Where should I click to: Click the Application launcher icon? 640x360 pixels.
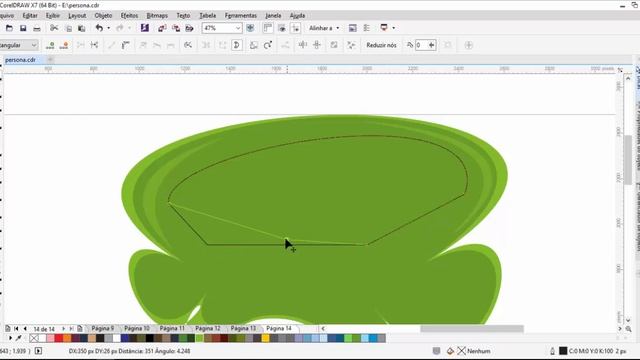coord(384,28)
